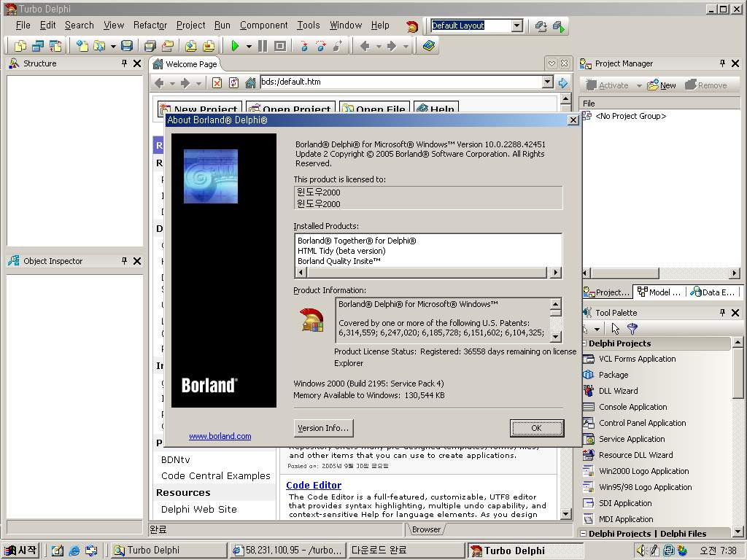Open the Refactor menu

point(150,25)
